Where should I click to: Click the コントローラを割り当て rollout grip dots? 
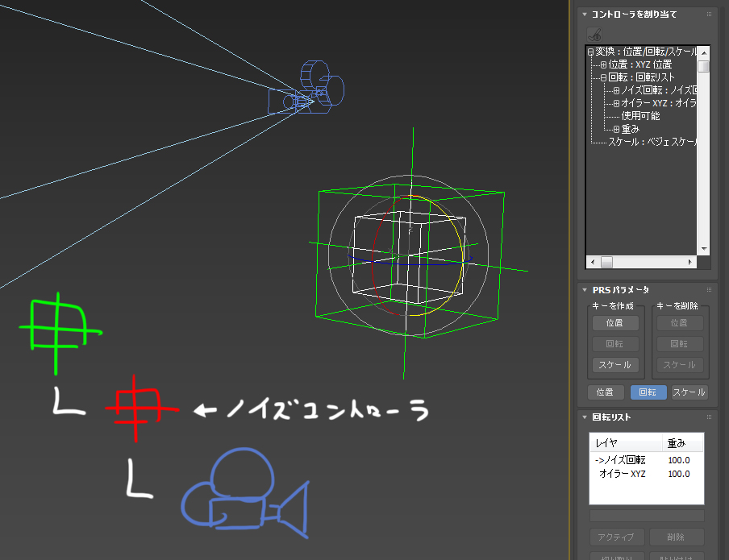[x=709, y=15]
